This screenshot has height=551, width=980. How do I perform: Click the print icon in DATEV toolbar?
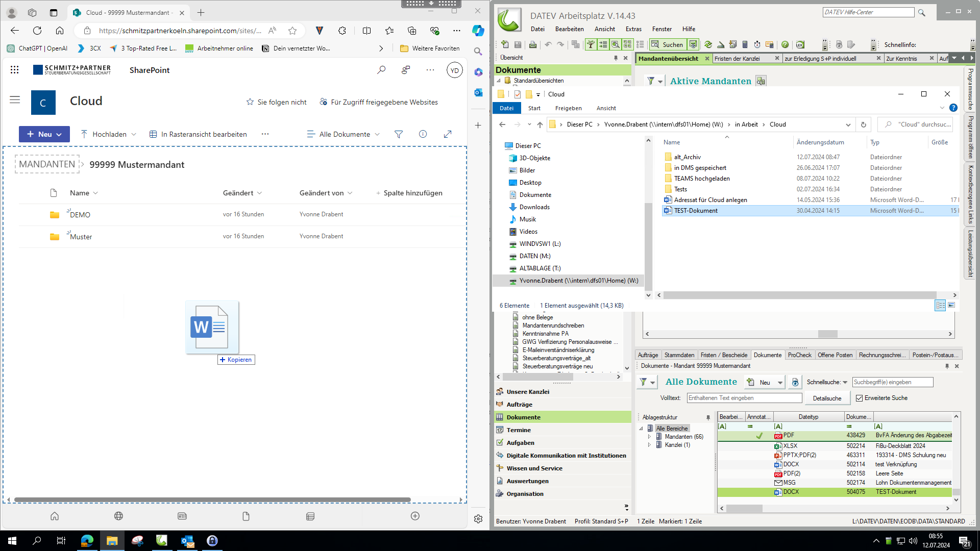coord(532,44)
